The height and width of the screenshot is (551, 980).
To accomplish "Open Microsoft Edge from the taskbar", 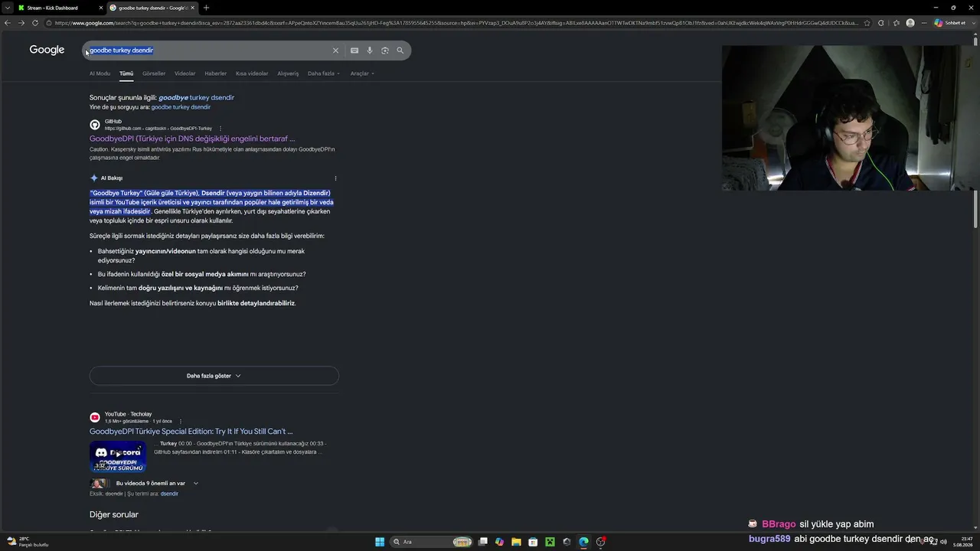I will 583,542.
